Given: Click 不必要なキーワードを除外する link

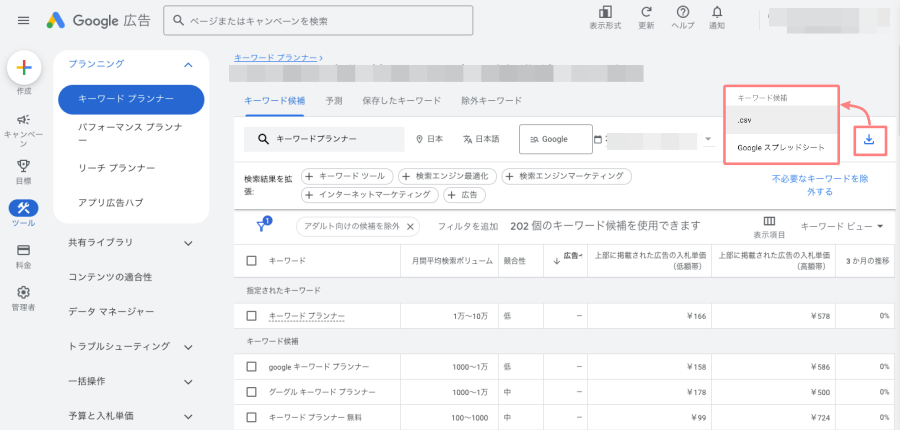Looking at the screenshot, I should click(820, 185).
